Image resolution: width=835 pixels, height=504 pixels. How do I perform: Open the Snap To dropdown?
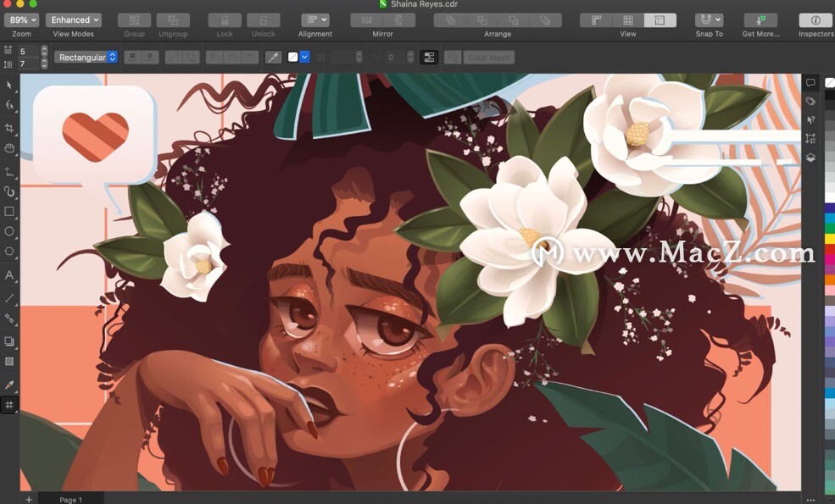(x=709, y=20)
